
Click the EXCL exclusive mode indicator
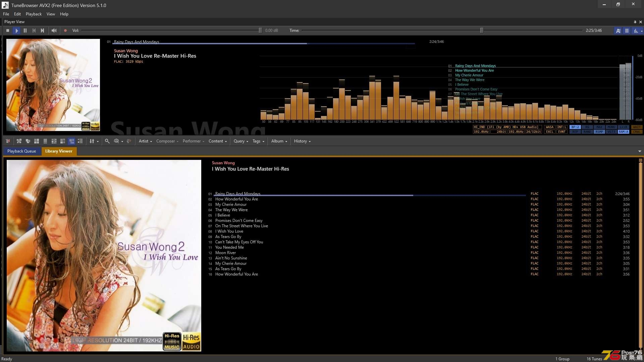tap(549, 132)
